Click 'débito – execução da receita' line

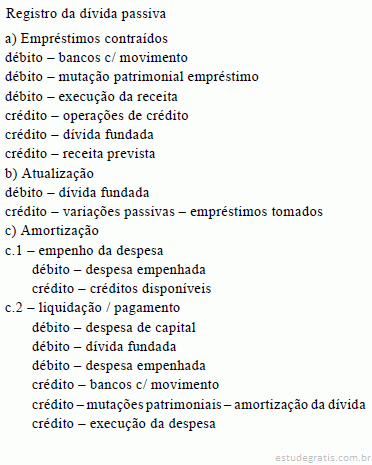click(91, 97)
